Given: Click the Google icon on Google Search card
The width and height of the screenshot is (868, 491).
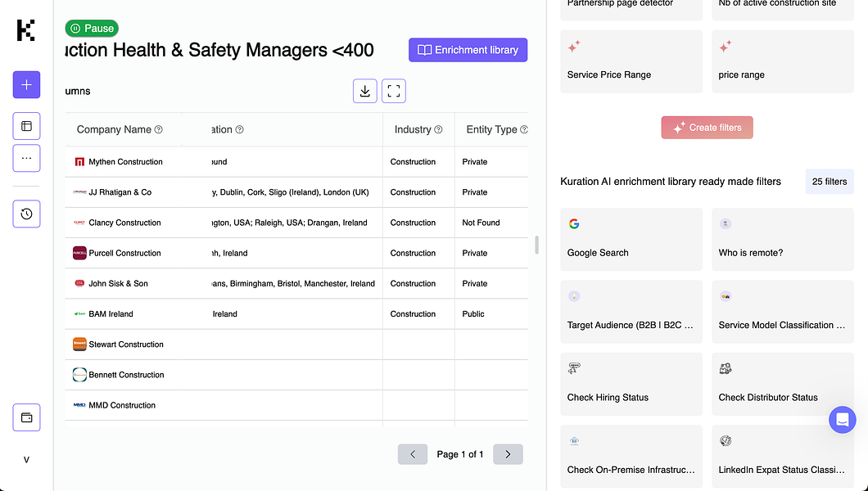Looking at the screenshot, I should [574, 224].
